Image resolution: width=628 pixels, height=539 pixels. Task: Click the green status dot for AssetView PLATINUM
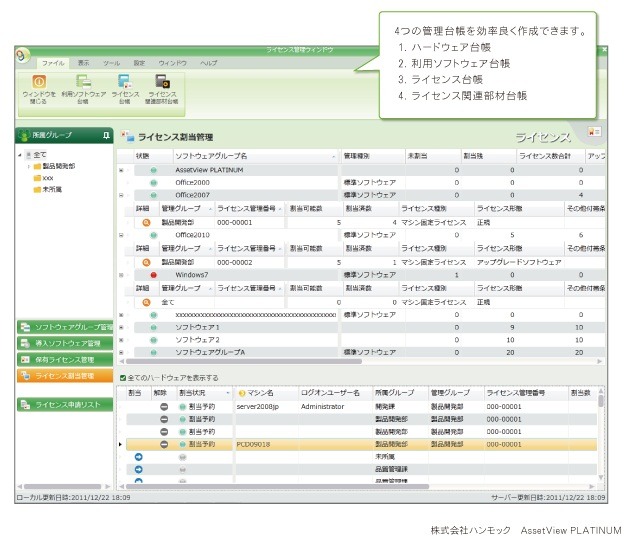point(153,170)
